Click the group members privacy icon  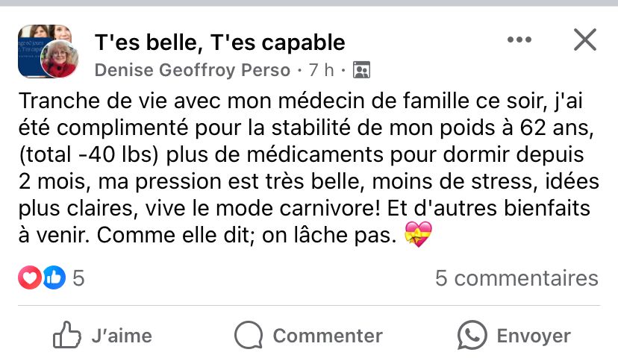point(361,71)
